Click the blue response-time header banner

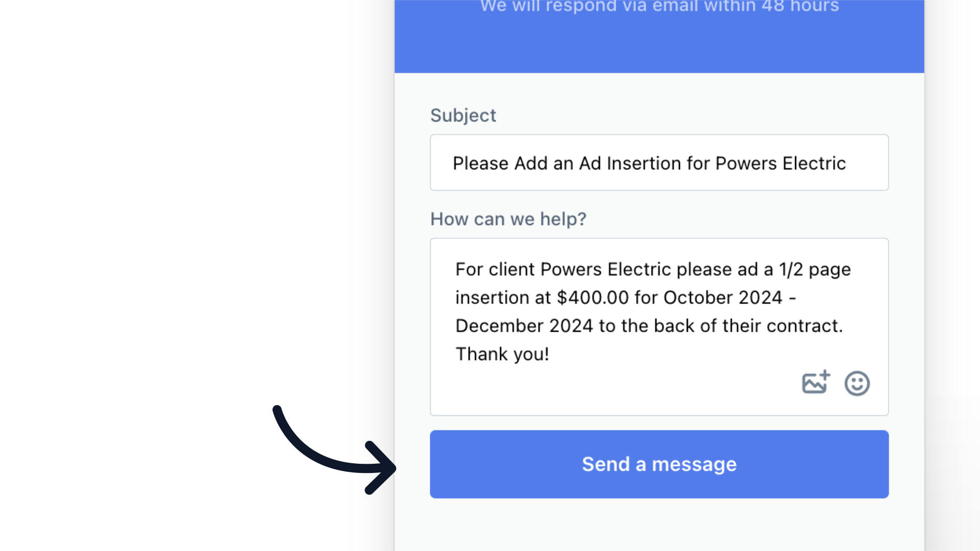pos(659,36)
